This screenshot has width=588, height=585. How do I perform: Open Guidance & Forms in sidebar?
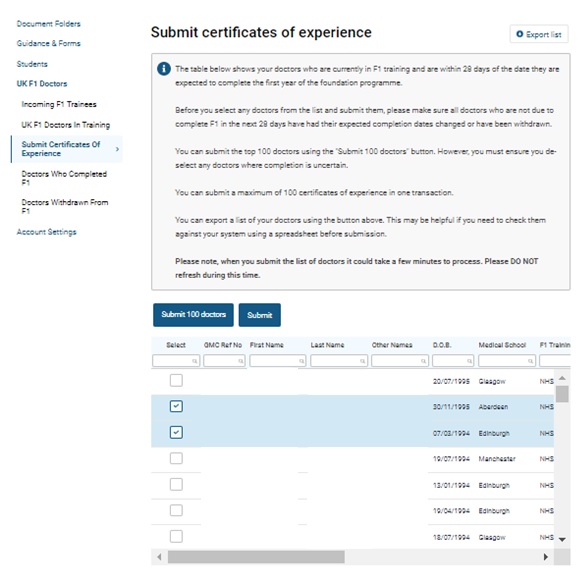click(49, 44)
